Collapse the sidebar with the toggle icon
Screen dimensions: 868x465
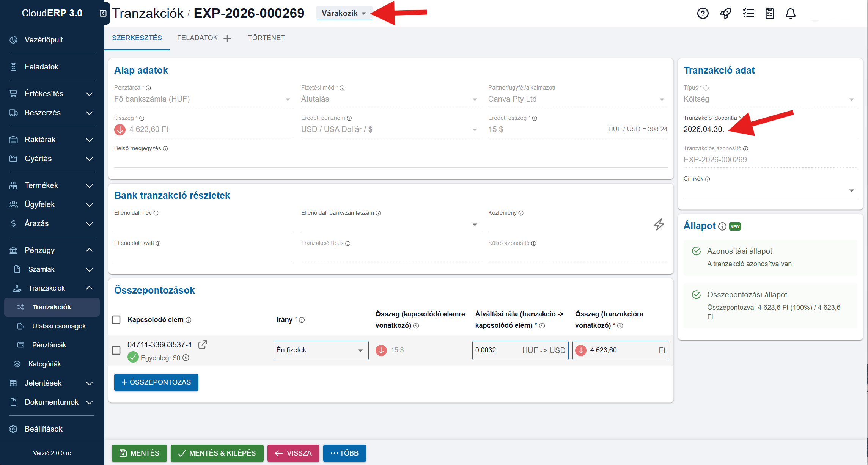(x=103, y=13)
